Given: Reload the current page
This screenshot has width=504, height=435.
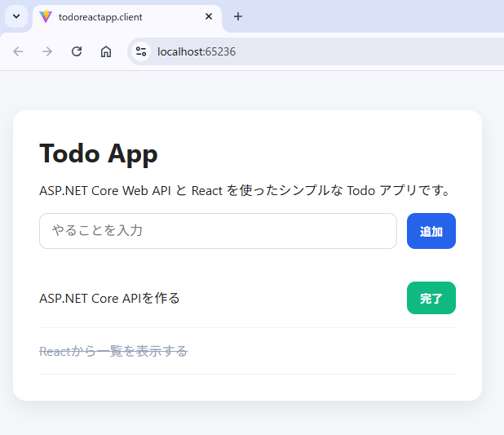Looking at the screenshot, I should click(x=77, y=51).
